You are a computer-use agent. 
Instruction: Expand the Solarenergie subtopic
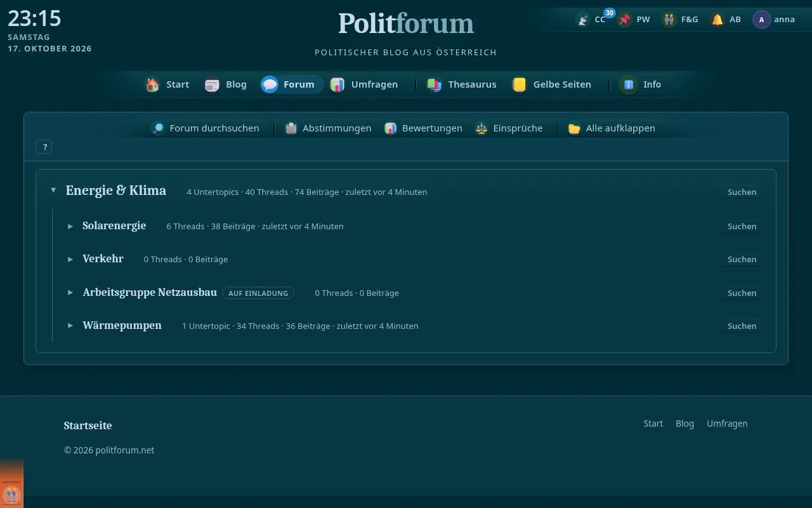70,226
